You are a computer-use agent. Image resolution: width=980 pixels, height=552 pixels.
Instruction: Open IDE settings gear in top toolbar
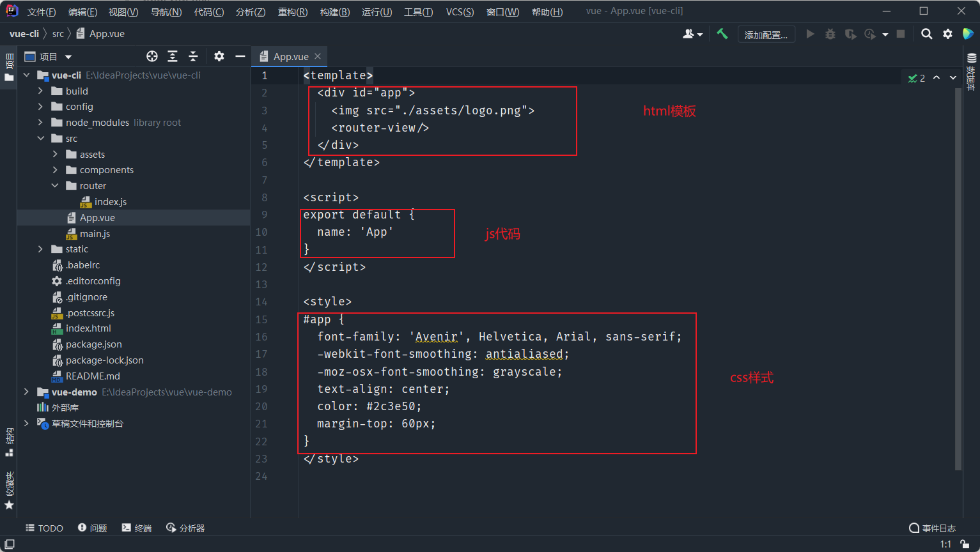click(x=947, y=34)
